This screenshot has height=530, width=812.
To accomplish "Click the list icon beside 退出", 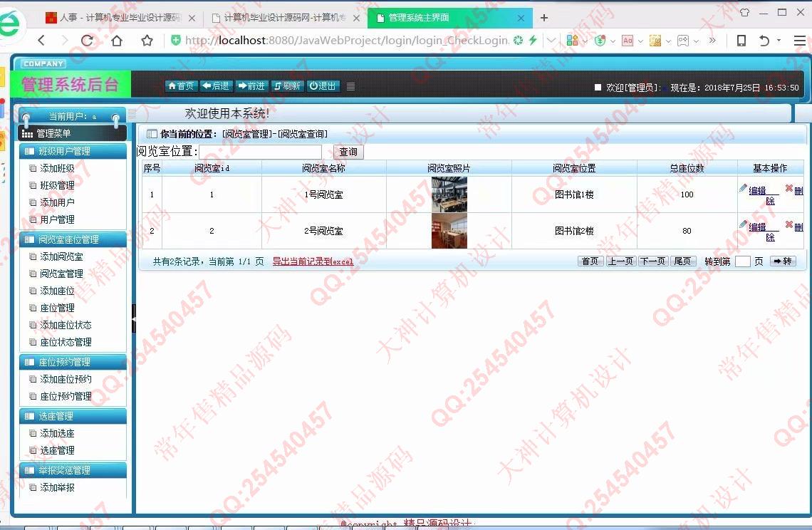I will pyautogui.click(x=350, y=86).
